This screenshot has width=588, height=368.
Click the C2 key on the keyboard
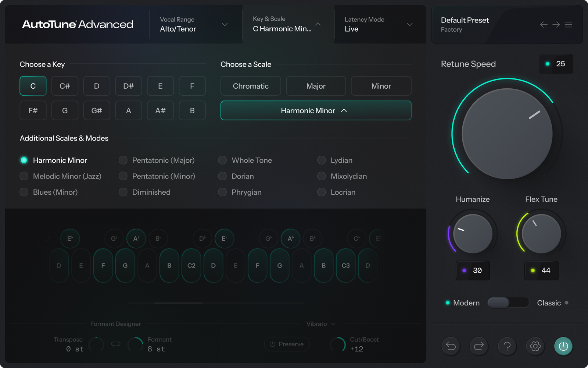pos(191,265)
